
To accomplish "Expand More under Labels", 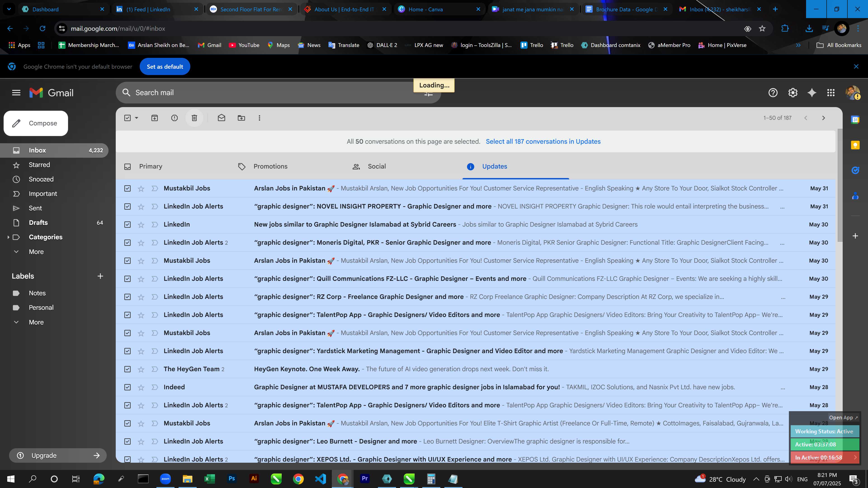I will click(36, 322).
